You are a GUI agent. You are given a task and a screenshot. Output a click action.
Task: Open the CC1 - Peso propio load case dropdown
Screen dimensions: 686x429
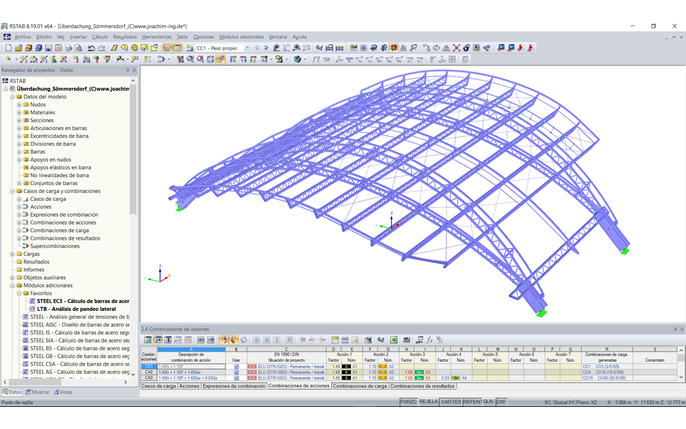(x=247, y=48)
